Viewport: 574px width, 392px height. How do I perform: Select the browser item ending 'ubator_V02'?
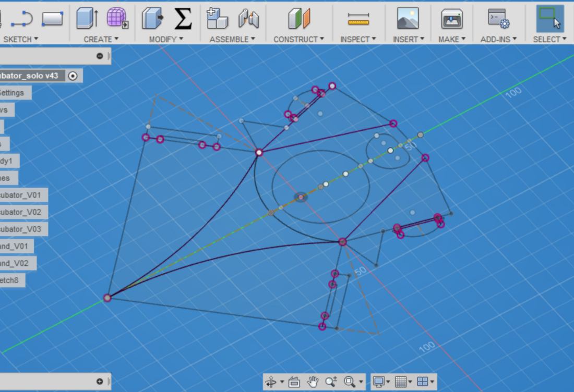(x=24, y=212)
